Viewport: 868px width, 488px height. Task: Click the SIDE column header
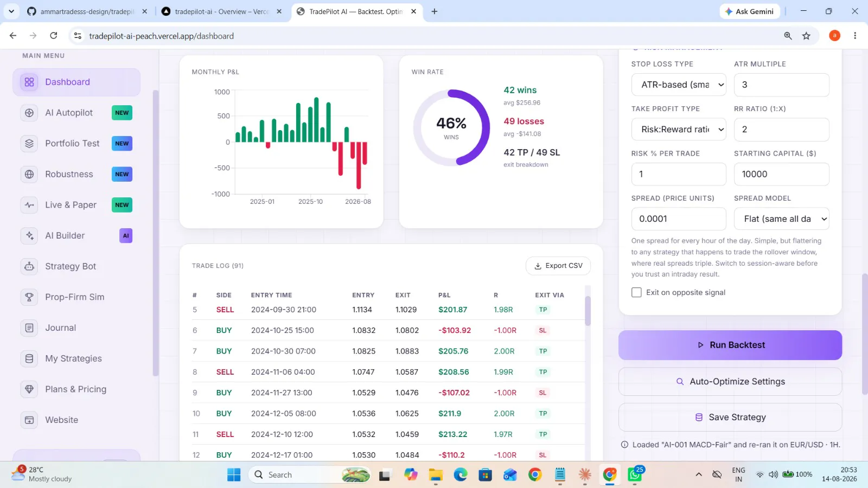224,296
